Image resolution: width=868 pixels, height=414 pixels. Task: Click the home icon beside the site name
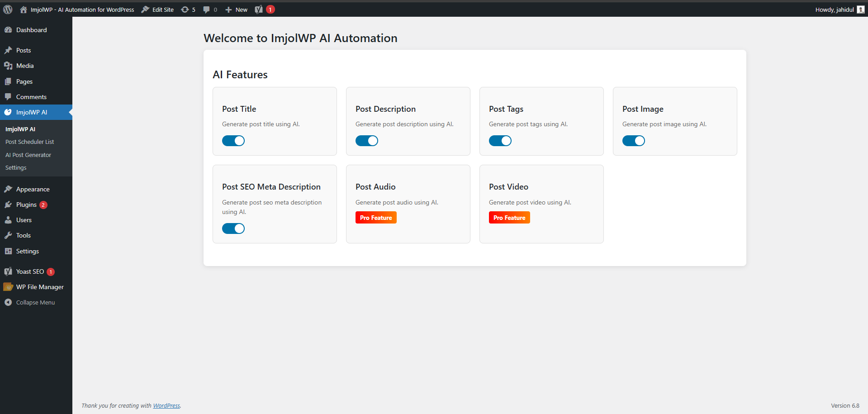coord(24,10)
